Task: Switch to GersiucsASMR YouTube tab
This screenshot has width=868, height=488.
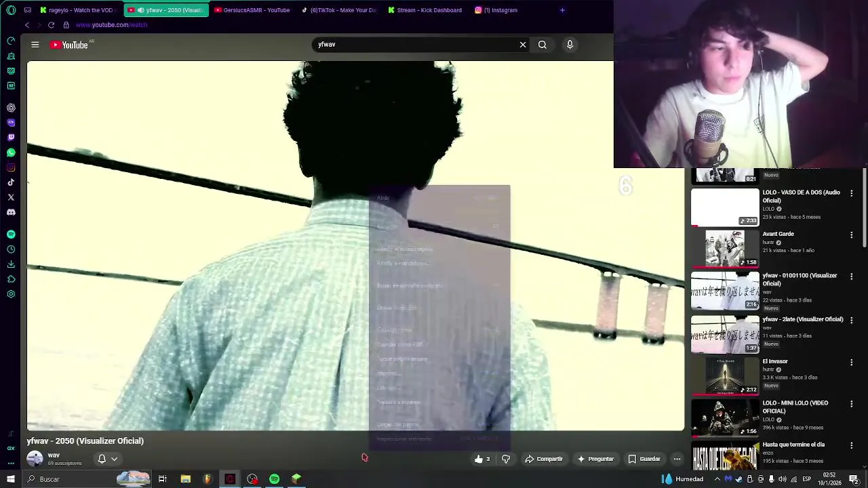Action: 252,10
